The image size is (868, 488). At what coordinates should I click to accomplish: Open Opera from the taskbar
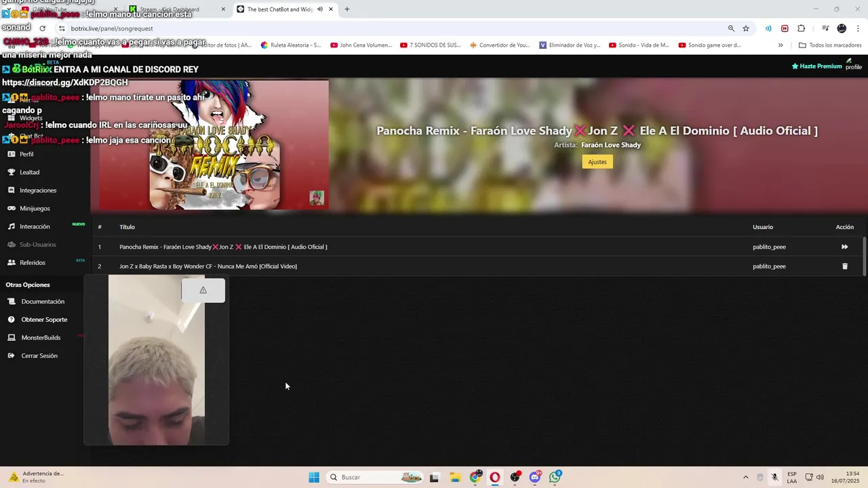(495, 477)
